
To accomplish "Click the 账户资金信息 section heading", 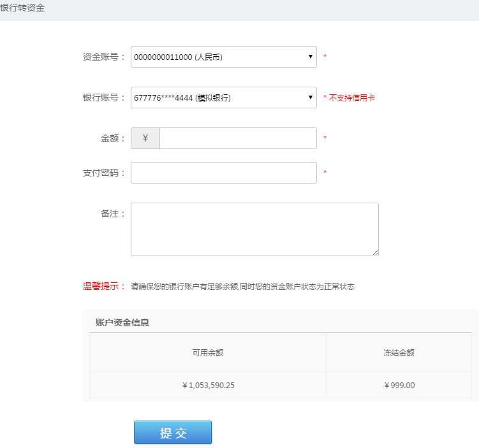I will pos(122,322).
